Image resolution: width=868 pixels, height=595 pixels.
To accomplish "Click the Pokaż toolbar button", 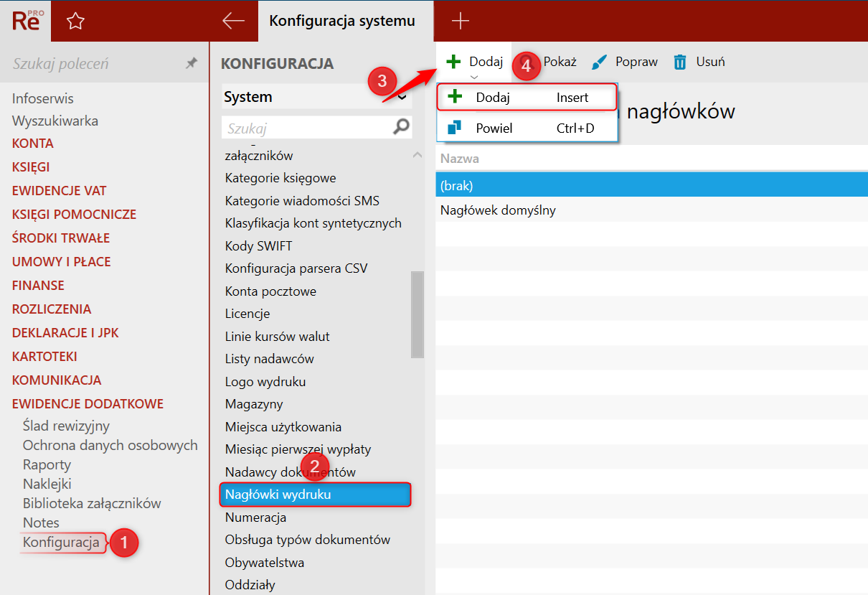I will [x=560, y=62].
